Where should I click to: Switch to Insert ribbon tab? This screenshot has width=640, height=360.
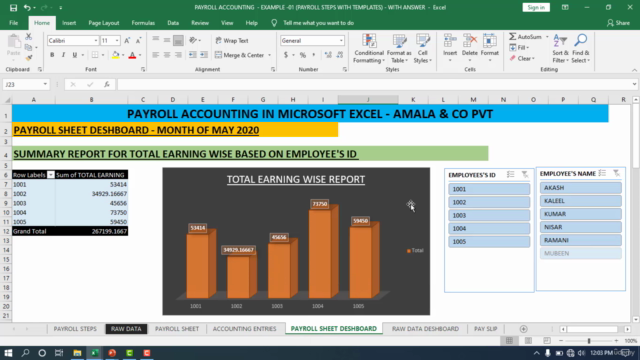coord(69,23)
